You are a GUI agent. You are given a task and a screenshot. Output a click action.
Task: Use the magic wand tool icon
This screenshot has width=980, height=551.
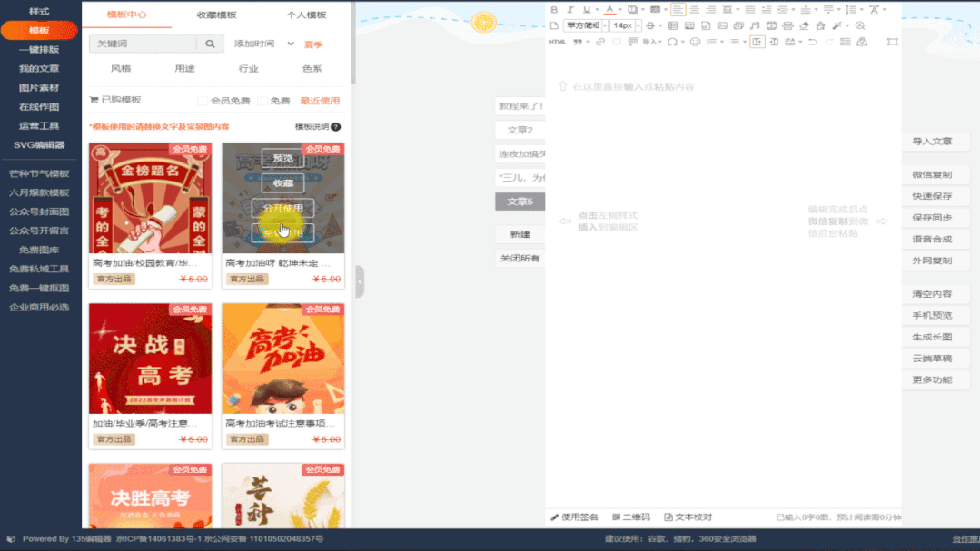(x=836, y=25)
